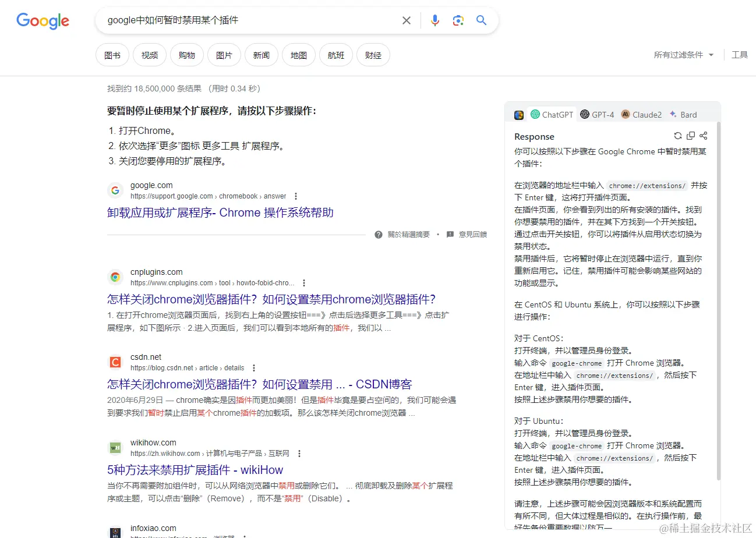
Task: Share the response with share icon
Action: pyautogui.click(x=704, y=136)
